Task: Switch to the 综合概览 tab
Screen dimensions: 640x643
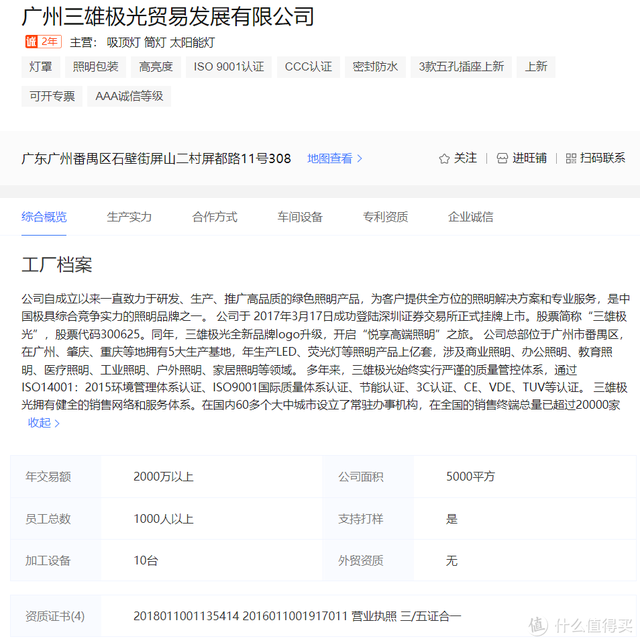Action: click(x=44, y=217)
